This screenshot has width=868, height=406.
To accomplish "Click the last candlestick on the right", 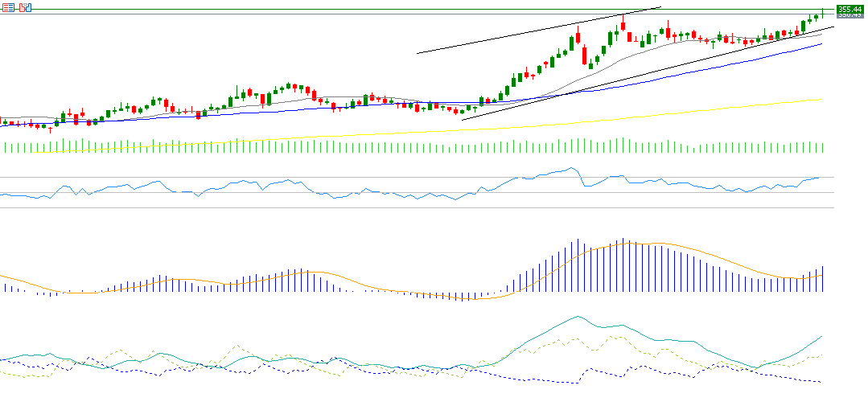I will (822, 14).
